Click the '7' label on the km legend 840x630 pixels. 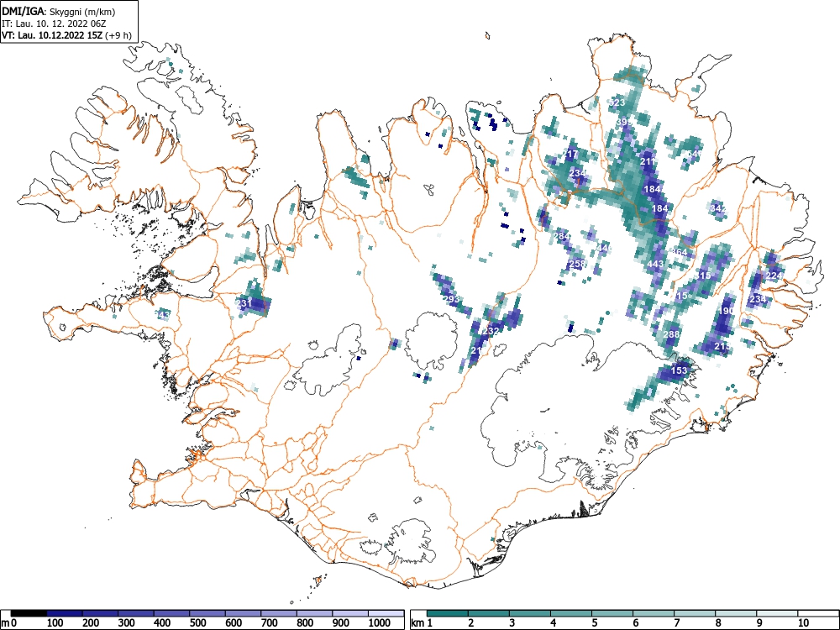(676, 622)
